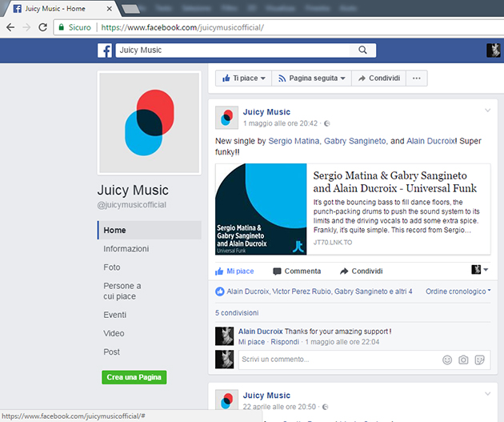Screen dimensions: 504x422
Task: Click the Juicy Music page logo picture
Action: tap(149, 123)
